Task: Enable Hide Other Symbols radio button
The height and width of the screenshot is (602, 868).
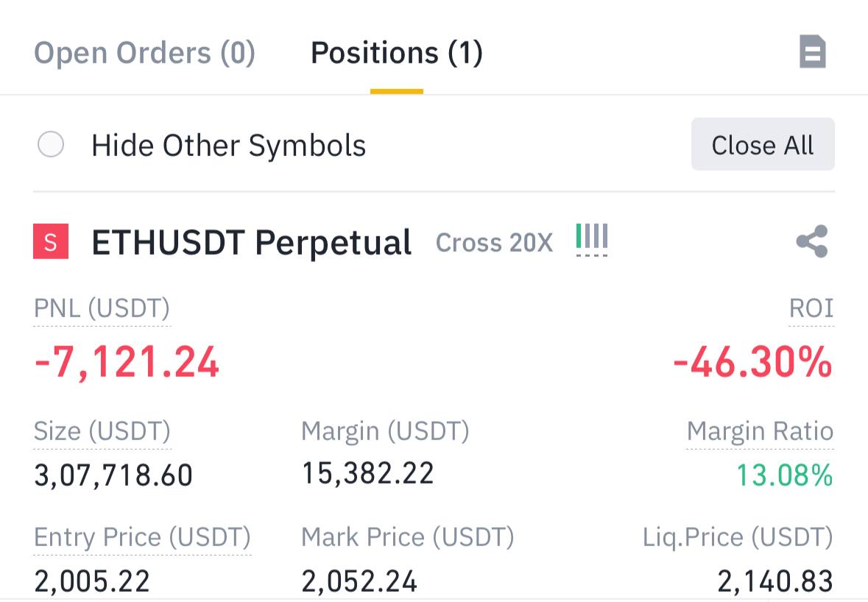Action: click(51, 145)
